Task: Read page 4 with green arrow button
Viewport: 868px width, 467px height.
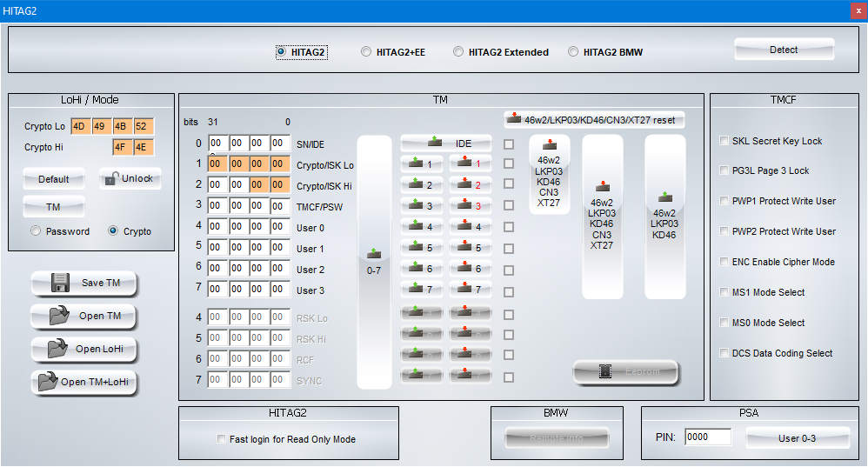Action: click(x=421, y=227)
